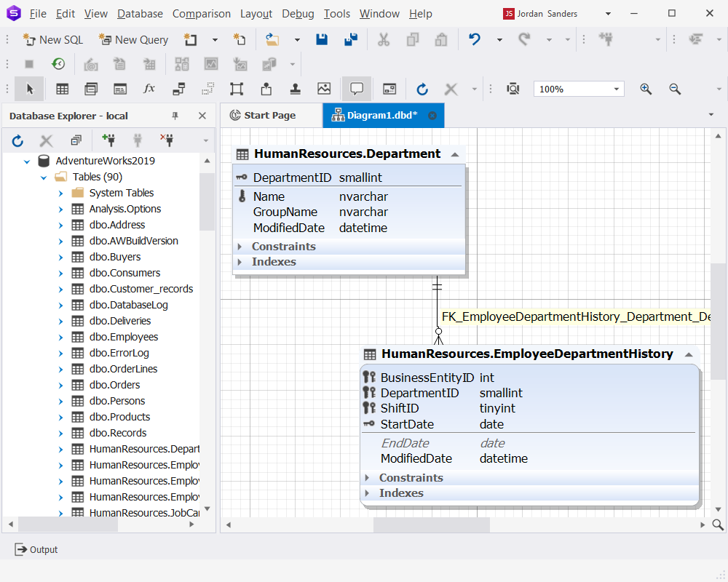Open the Database menu
Screen dimensions: 728x582
tap(140, 14)
